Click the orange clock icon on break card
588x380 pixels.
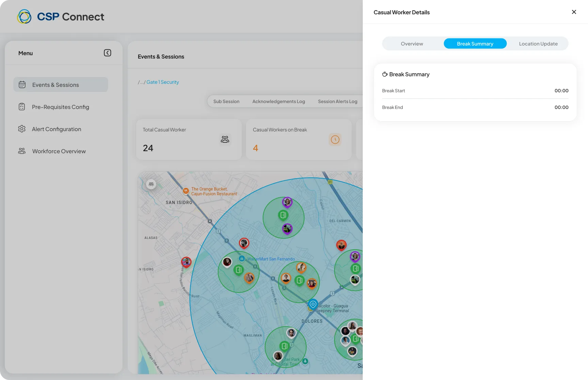(x=335, y=139)
